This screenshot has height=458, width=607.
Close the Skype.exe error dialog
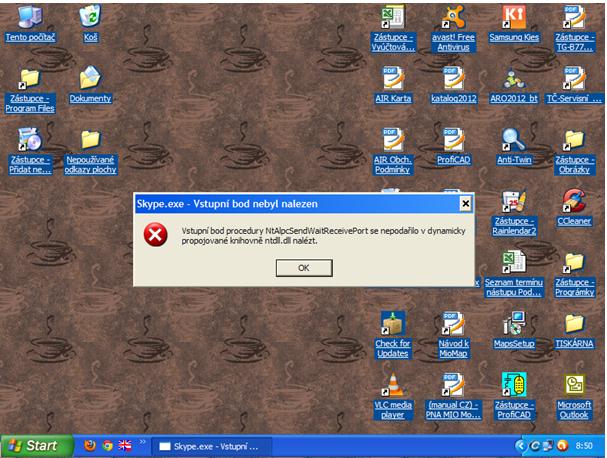coord(465,203)
